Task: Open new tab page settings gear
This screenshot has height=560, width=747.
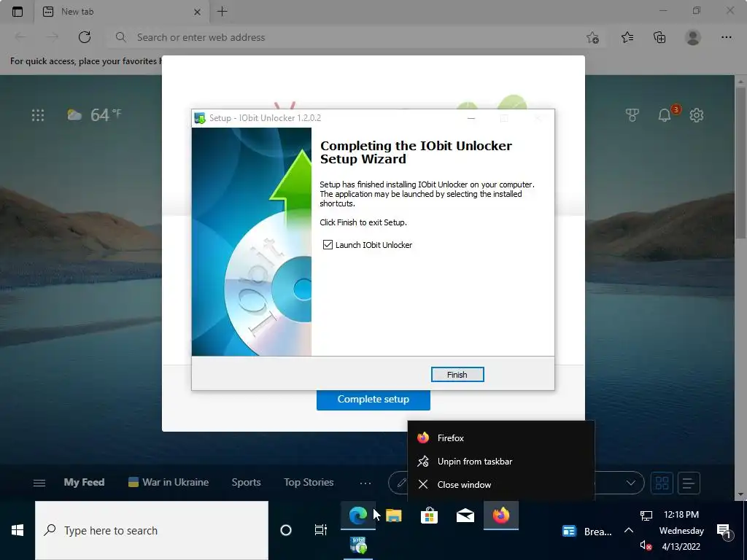Action: (697, 114)
